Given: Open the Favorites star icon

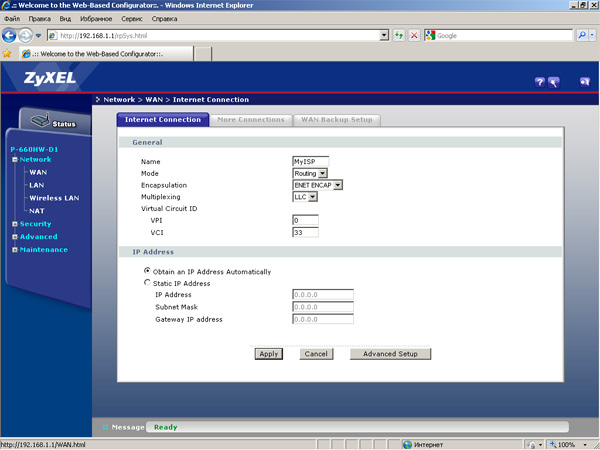Looking at the screenshot, I should 7,53.
